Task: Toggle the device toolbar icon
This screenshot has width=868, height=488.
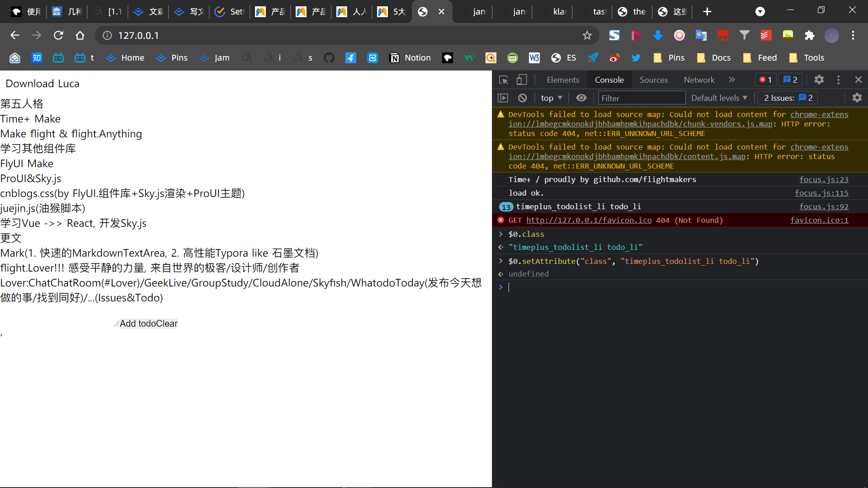Action: coord(522,80)
